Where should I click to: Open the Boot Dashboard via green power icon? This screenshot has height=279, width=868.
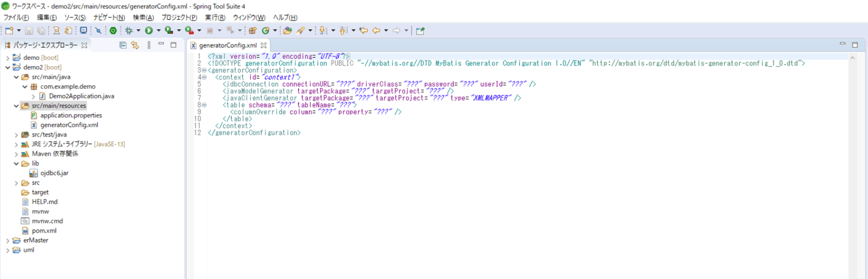tap(113, 30)
